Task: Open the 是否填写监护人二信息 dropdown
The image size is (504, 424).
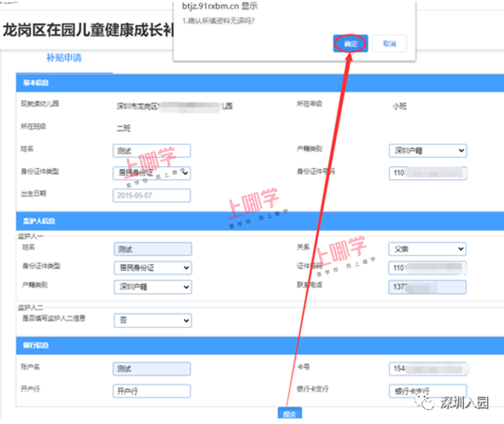Action: pos(153,321)
